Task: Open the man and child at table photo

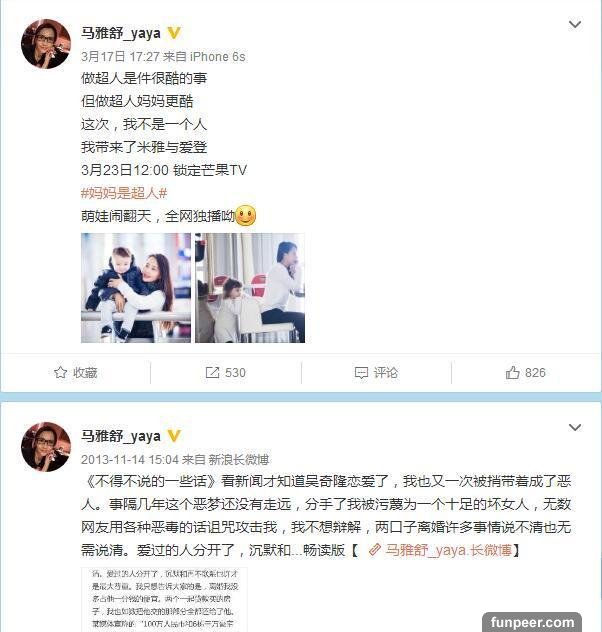Action: 250,288
